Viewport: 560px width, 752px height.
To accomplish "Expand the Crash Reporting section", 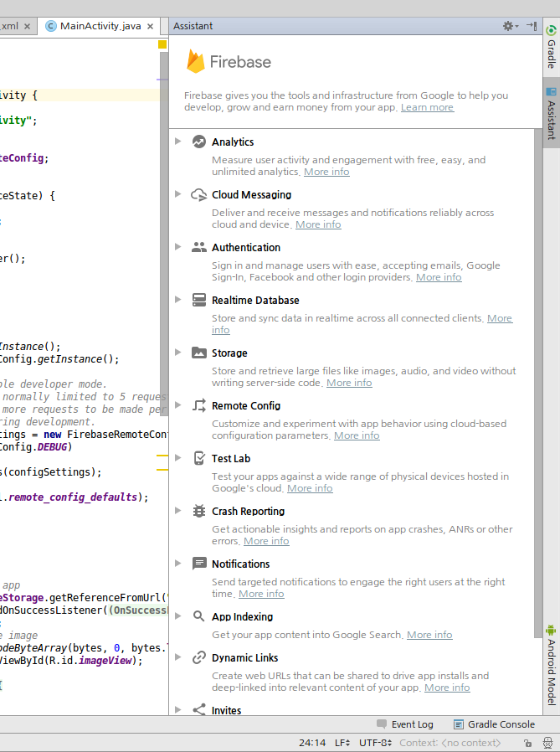I will 177,510.
